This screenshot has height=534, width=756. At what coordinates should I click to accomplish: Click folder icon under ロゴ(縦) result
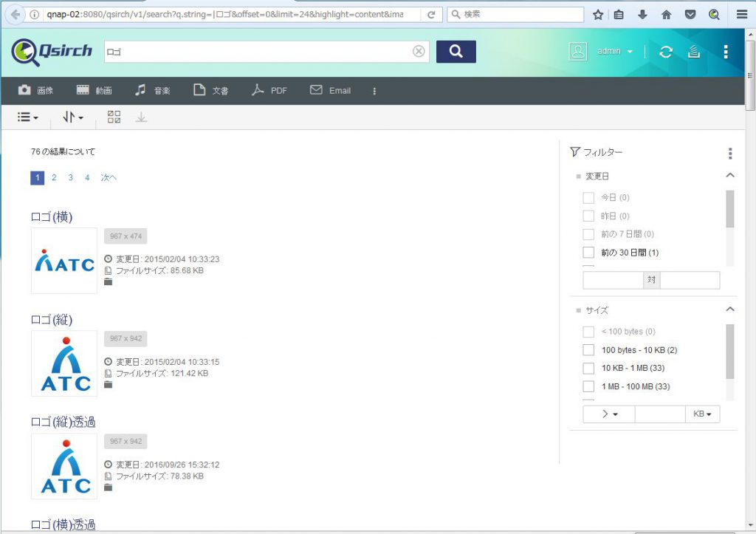click(x=108, y=385)
